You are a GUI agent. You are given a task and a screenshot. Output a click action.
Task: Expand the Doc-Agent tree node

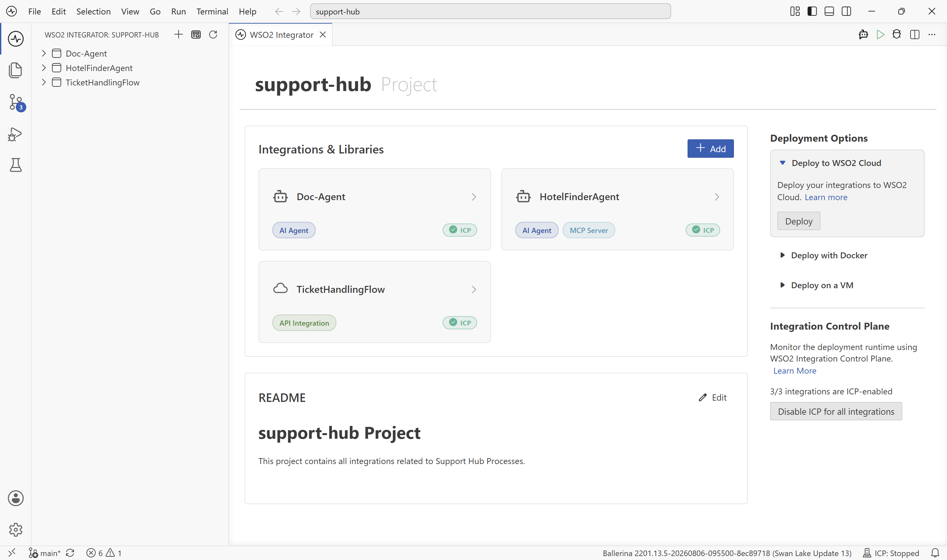tap(44, 53)
